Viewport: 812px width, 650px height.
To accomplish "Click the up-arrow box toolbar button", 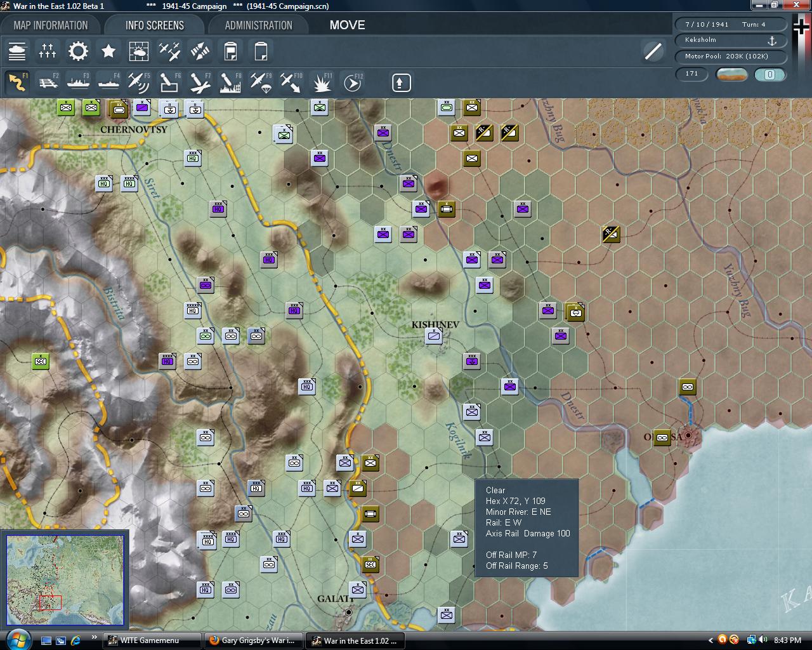I will pyautogui.click(x=402, y=83).
